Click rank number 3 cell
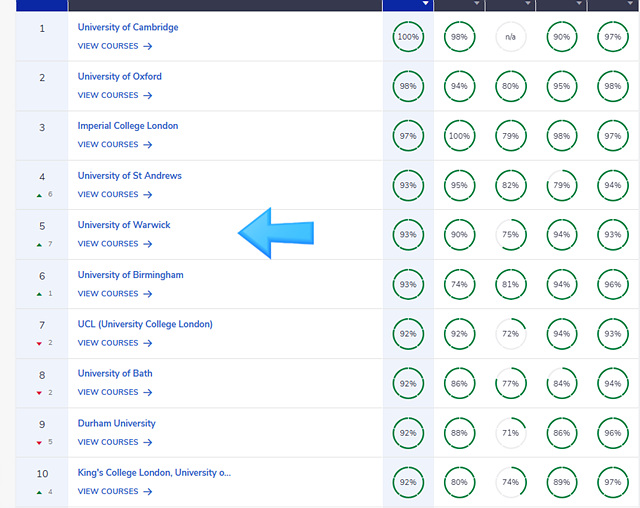The image size is (640, 508). tap(42, 136)
